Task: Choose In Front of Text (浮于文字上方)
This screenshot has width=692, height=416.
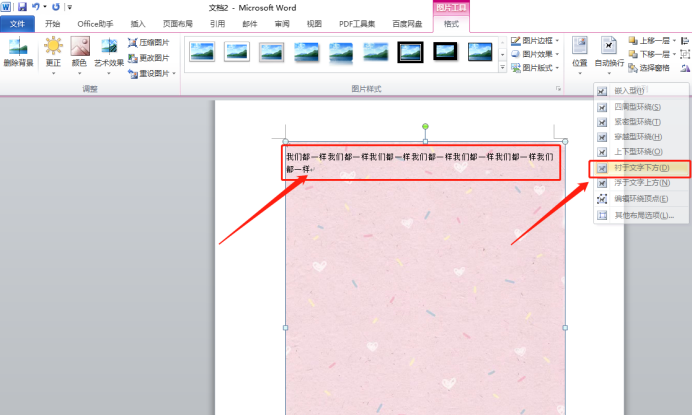Action: click(x=641, y=183)
